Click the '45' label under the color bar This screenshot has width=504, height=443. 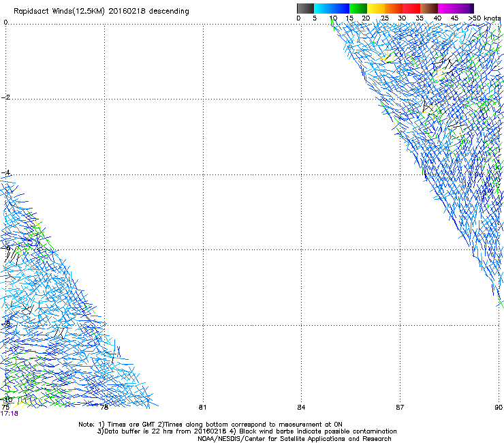[x=454, y=18]
